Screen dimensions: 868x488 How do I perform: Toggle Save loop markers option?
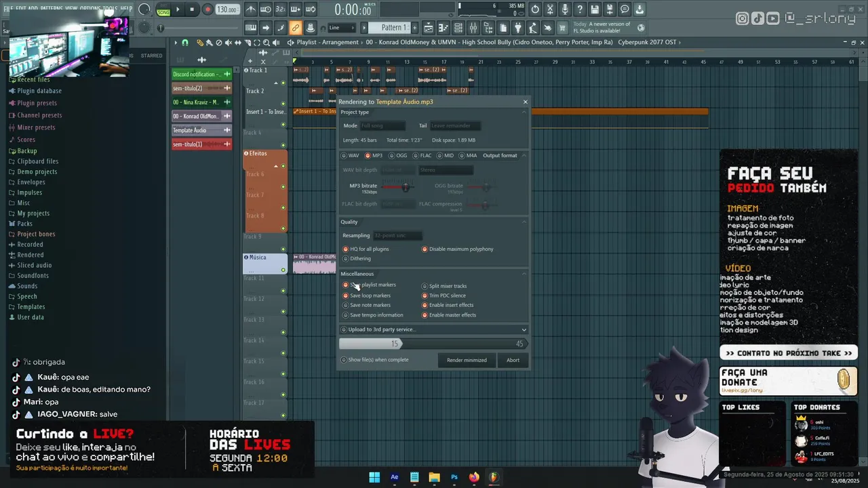(x=366, y=296)
